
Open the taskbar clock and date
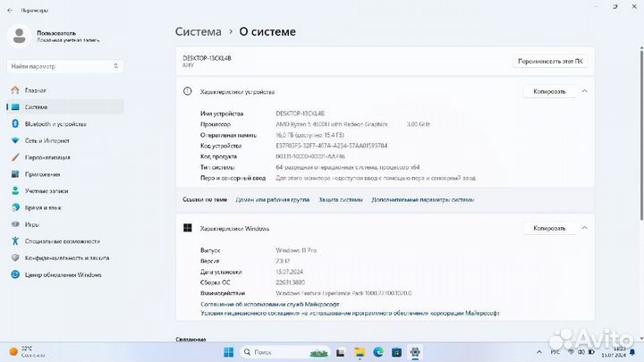coord(614,352)
